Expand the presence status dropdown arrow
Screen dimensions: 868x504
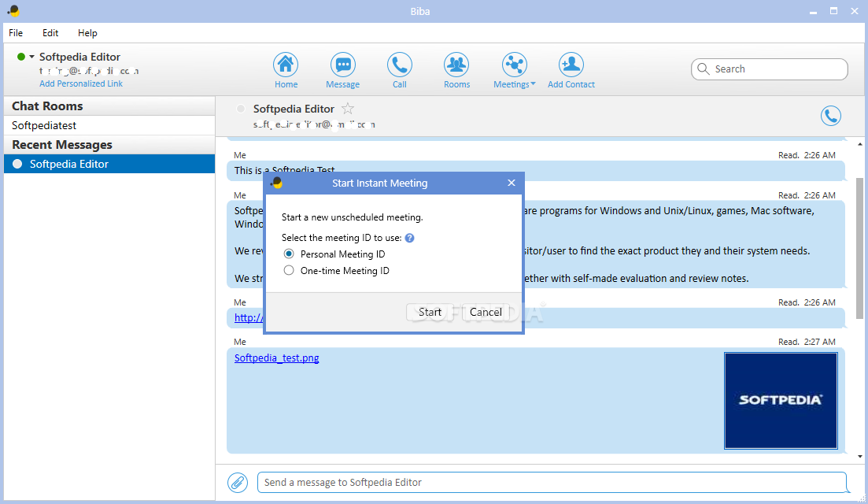pos(31,57)
